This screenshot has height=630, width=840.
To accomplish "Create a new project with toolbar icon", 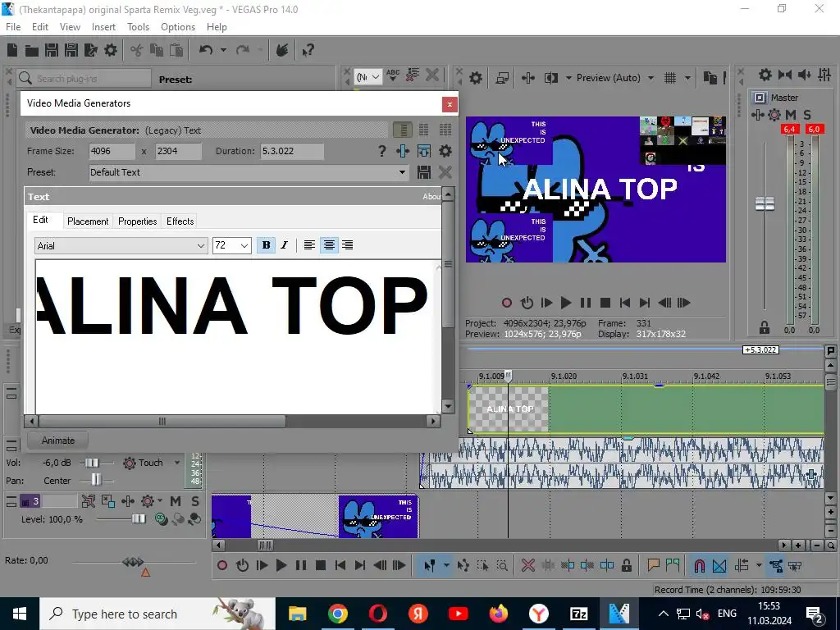I will (x=11, y=50).
